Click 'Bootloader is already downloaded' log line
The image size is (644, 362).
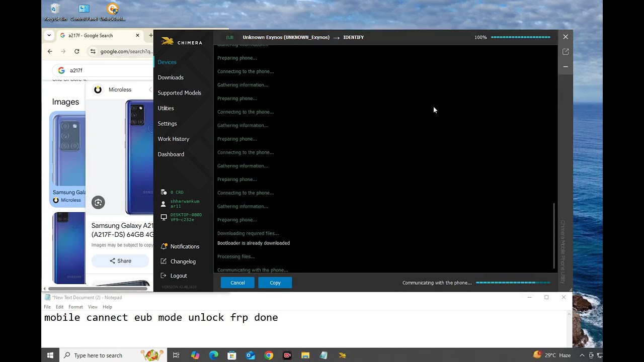point(254,243)
